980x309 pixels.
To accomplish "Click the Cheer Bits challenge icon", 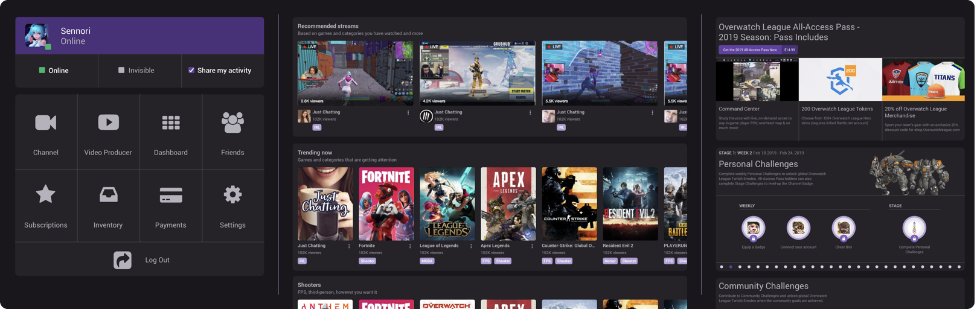I will pyautogui.click(x=844, y=228).
